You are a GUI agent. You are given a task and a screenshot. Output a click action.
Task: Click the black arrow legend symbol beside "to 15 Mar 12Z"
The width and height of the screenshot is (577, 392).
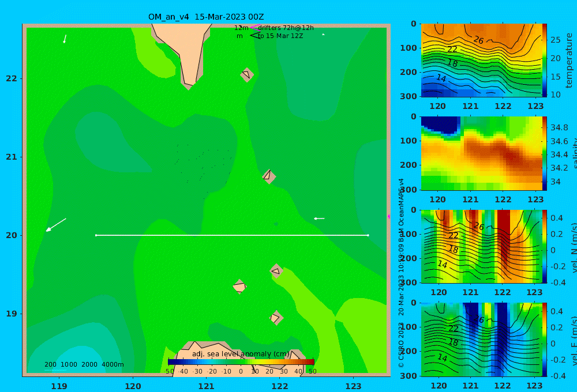[255, 36]
